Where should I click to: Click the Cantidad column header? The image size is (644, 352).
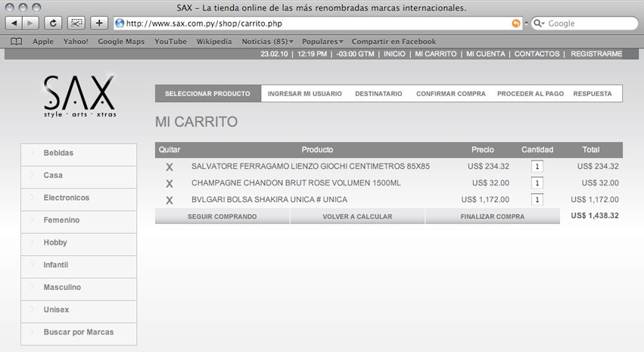pos(537,150)
